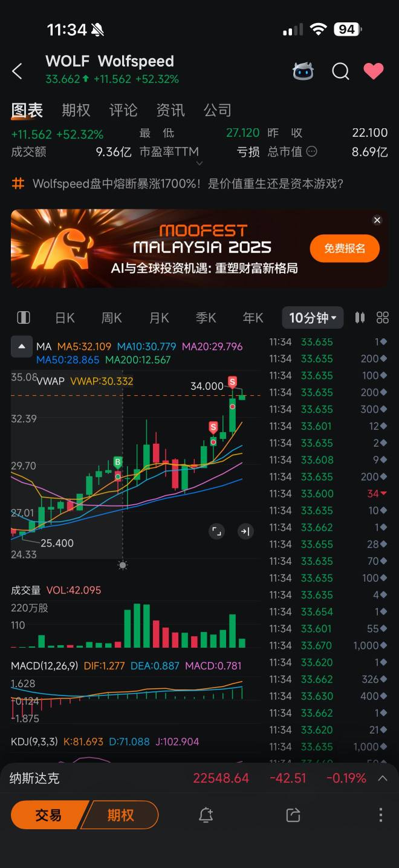The width and height of the screenshot is (399, 868).
Task: Select the 月K timeframe
Action: 159,318
